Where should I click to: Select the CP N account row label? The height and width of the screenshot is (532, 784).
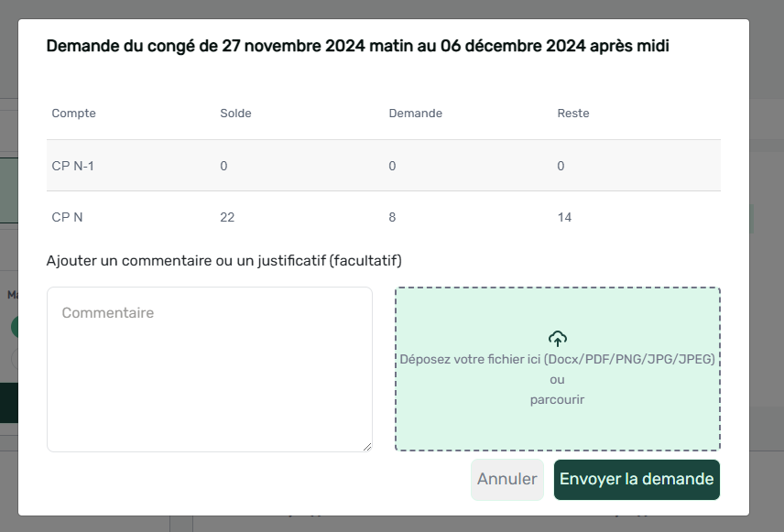(x=68, y=217)
